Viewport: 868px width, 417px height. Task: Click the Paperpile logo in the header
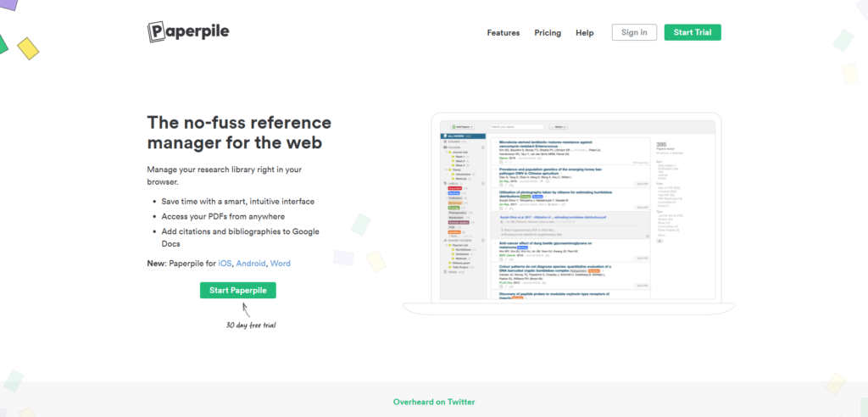pos(187,32)
